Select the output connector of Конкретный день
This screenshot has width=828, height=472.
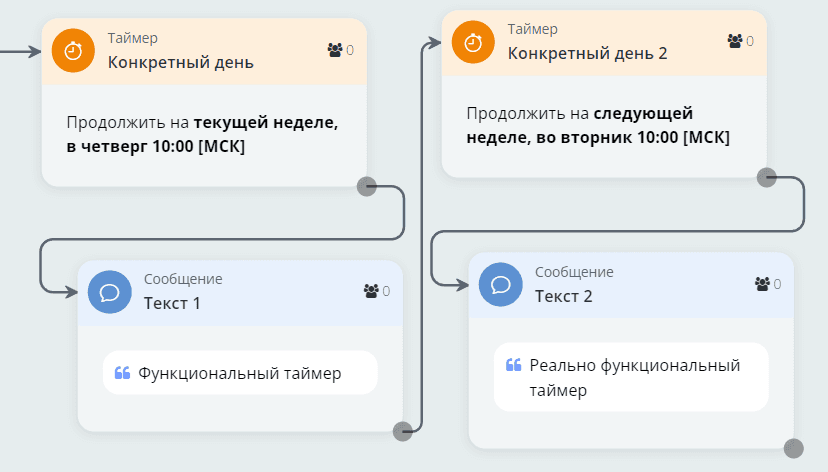point(367,187)
